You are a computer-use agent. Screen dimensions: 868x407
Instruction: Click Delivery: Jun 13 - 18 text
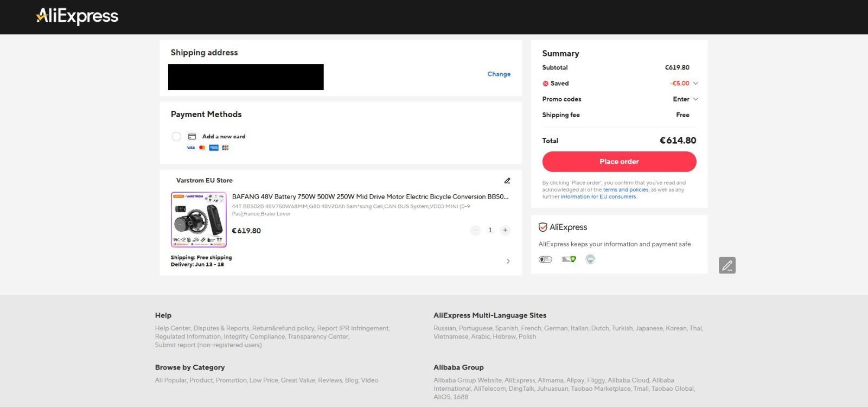tap(197, 265)
